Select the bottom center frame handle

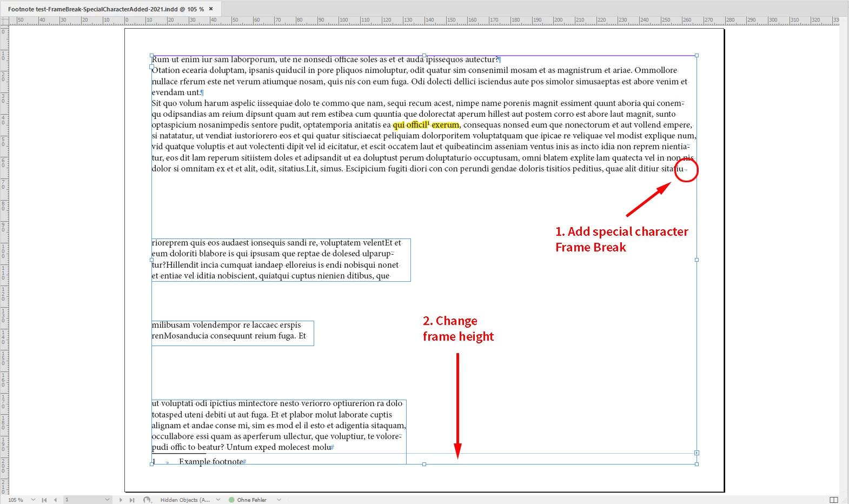coord(424,464)
